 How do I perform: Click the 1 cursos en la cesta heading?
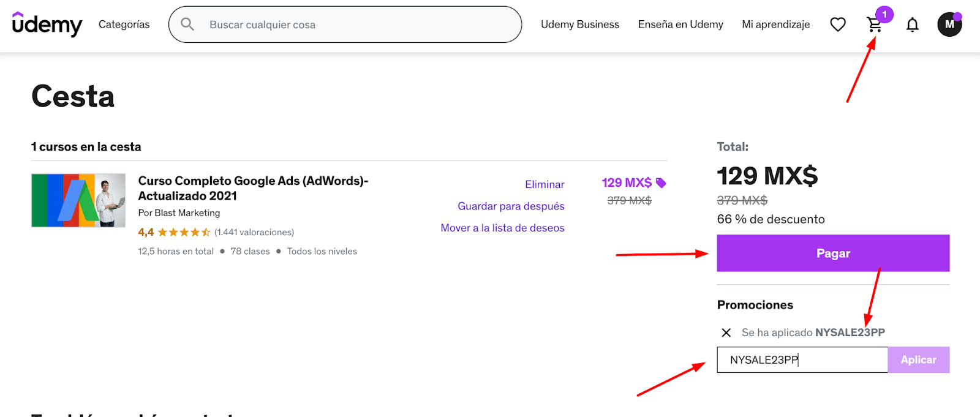(x=86, y=147)
